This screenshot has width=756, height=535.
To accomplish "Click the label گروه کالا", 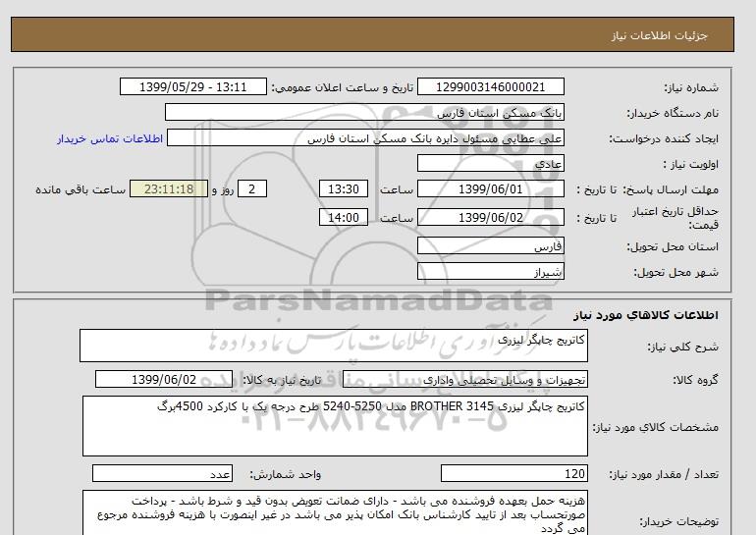I will [x=696, y=380].
